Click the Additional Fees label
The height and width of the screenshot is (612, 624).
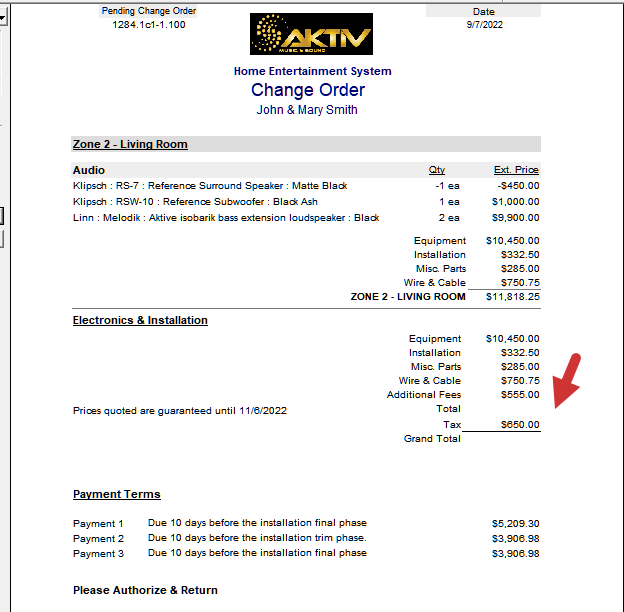coord(424,395)
